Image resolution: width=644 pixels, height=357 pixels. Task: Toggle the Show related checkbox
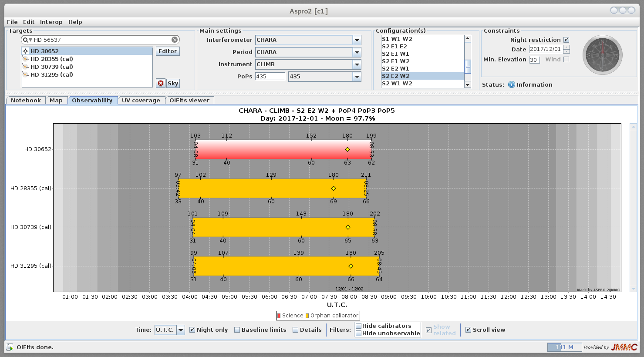point(428,330)
